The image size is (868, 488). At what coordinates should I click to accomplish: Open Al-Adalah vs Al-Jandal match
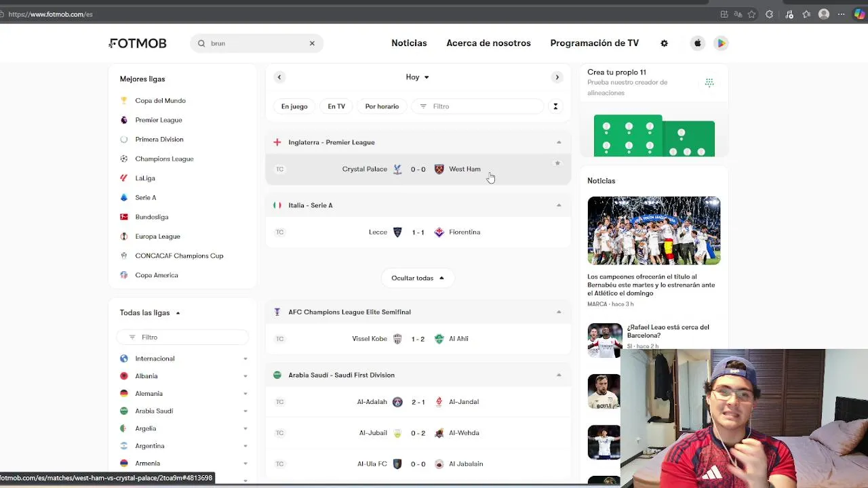[x=418, y=402]
